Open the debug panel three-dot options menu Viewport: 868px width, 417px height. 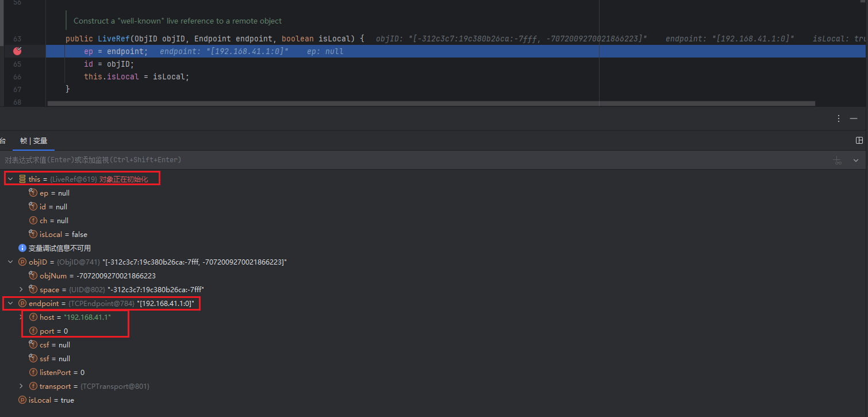click(839, 118)
